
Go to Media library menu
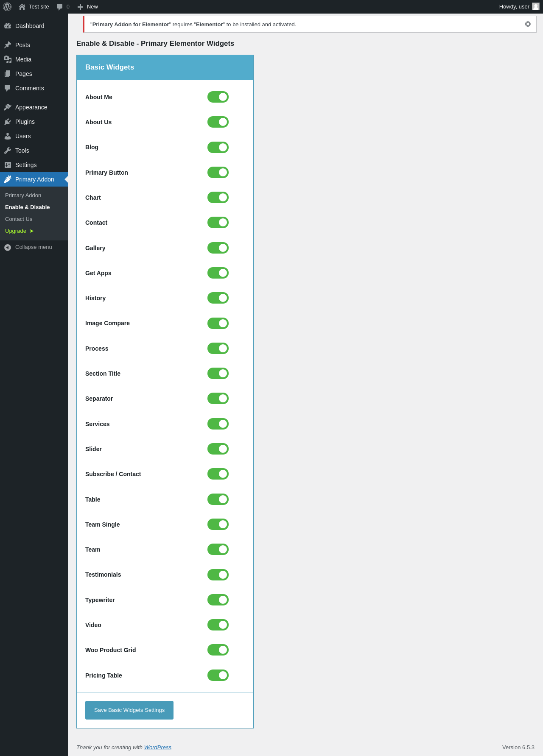point(34,59)
